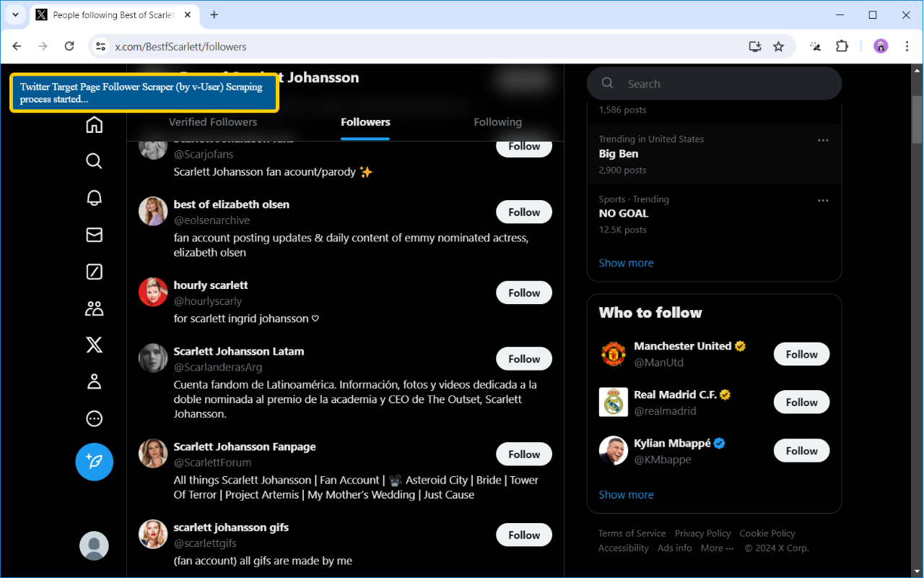Bookmark this page with the star icon
This screenshot has height=578, width=924.
tap(778, 46)
